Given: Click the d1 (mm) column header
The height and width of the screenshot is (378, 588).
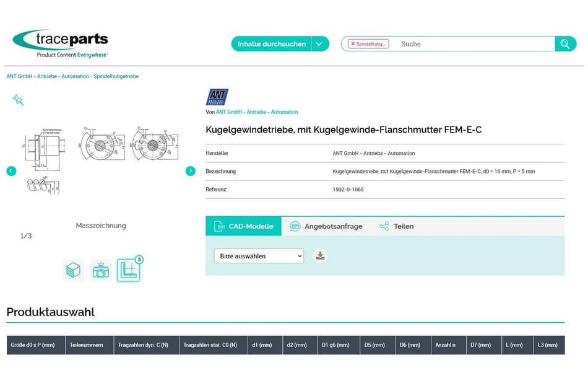Looking at the screenshot, I should coord(265,345).
